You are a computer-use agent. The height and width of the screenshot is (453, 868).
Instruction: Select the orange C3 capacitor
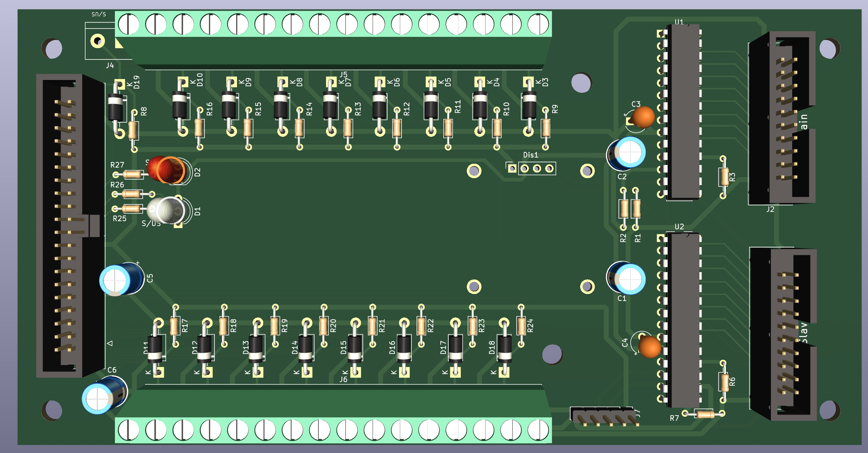coord(643,117)
